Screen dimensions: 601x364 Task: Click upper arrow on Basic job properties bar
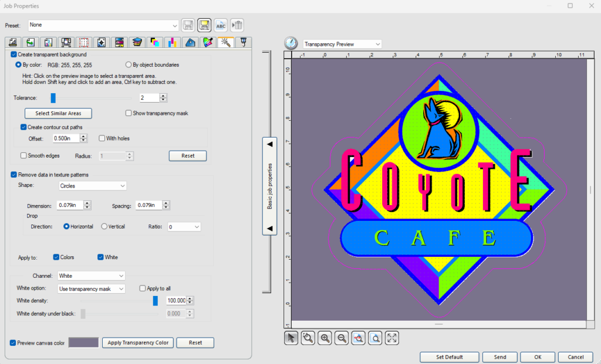[x=270, y=144]
